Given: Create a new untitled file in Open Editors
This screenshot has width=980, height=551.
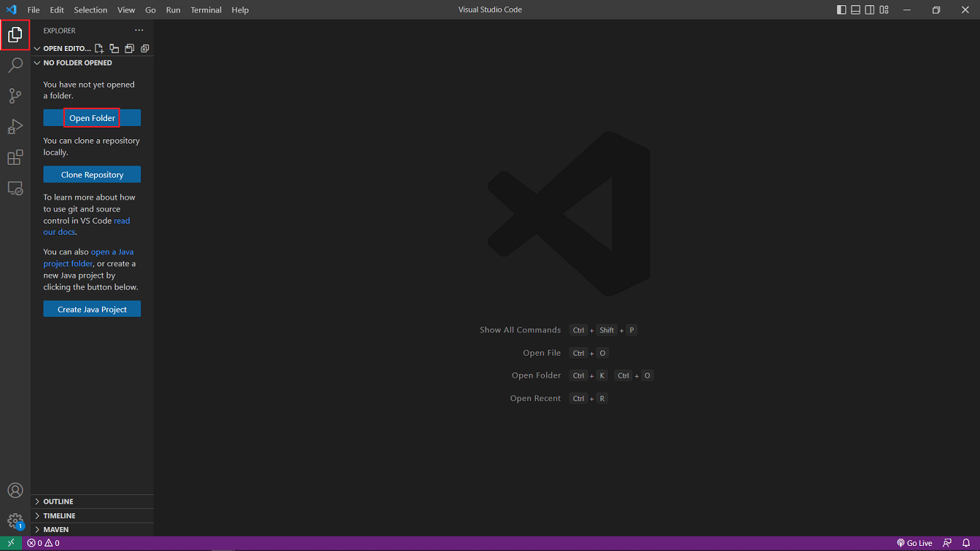Looking at the screenshot, I should (x=100, y=49).
